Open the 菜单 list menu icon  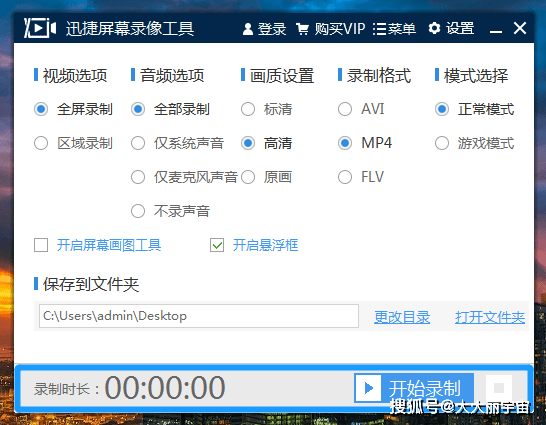[380, 29]
